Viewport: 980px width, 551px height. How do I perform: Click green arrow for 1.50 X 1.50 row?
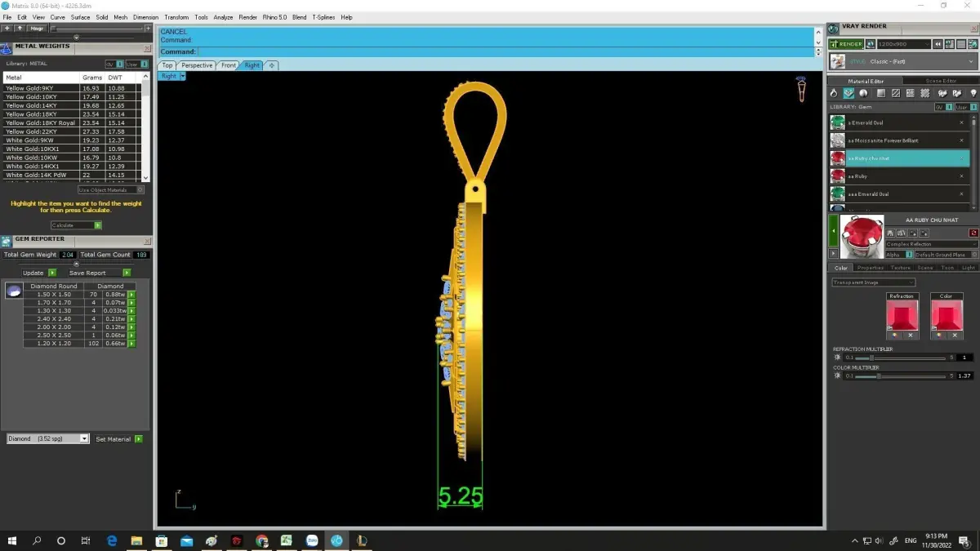point(131,295)
